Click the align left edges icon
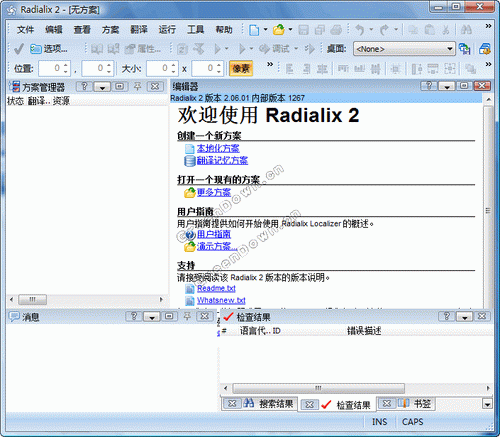 [289, 69]
